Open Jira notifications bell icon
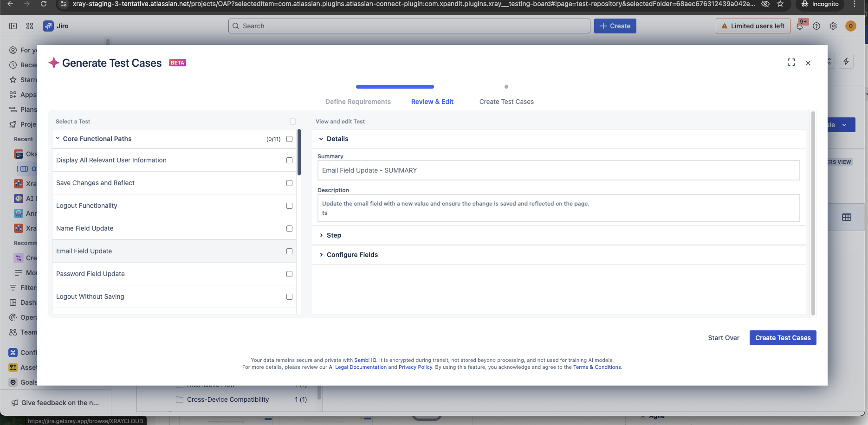The width and height of the screenshot is (868, 425). point(800,26)
